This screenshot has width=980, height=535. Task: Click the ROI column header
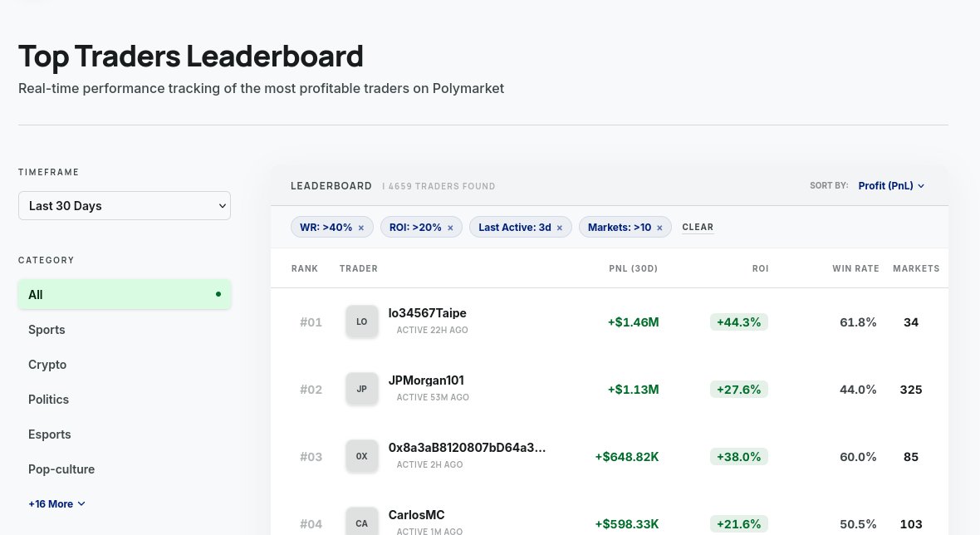(x=760, y=269)
